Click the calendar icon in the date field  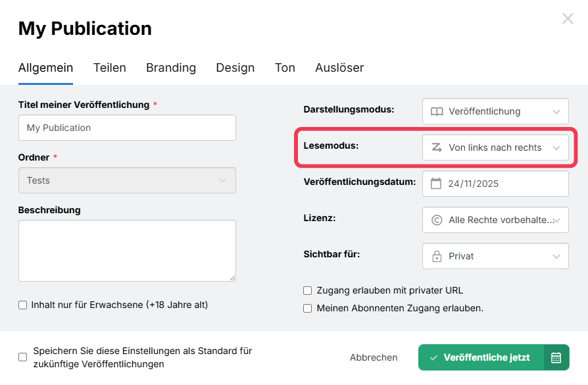[436, 184]
